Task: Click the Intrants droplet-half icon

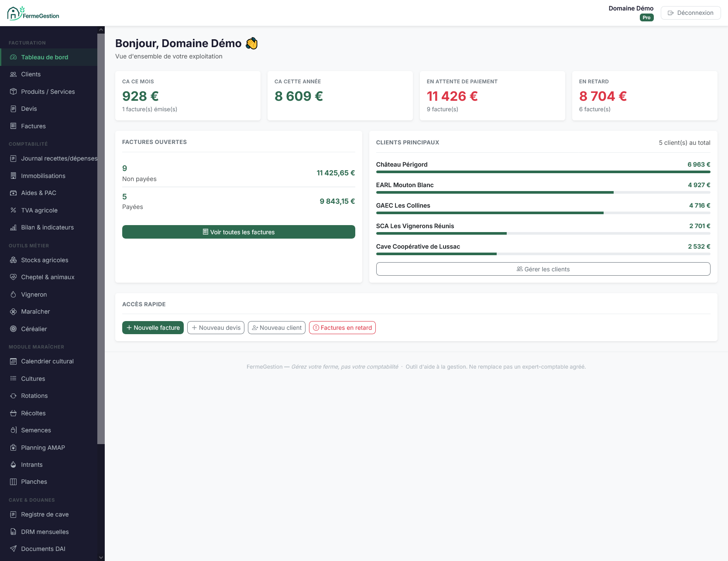Action: coord(13,465)
